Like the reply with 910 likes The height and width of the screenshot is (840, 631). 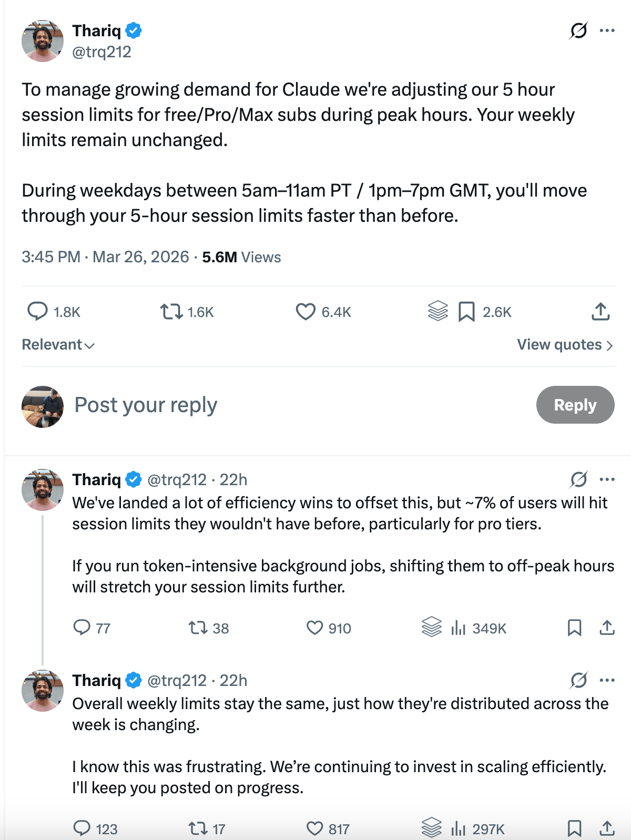tap(315, 628)
